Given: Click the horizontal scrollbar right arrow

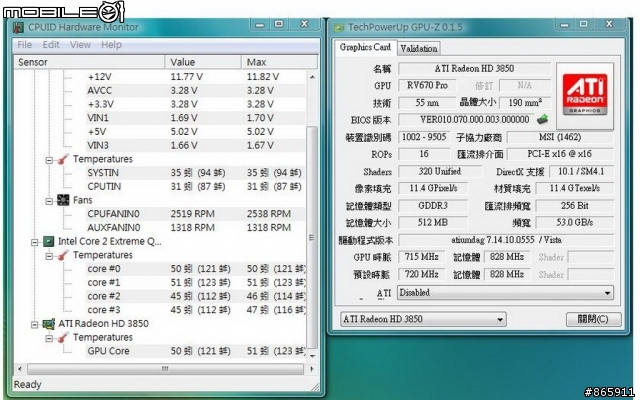Looking at the screenshot, I should point(312,369).
